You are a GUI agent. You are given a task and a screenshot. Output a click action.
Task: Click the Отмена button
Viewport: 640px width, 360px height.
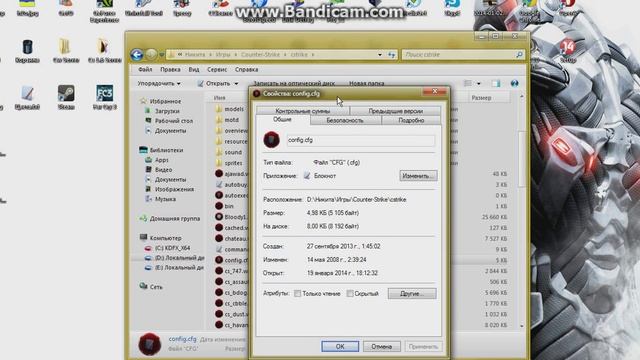(382, 347)
